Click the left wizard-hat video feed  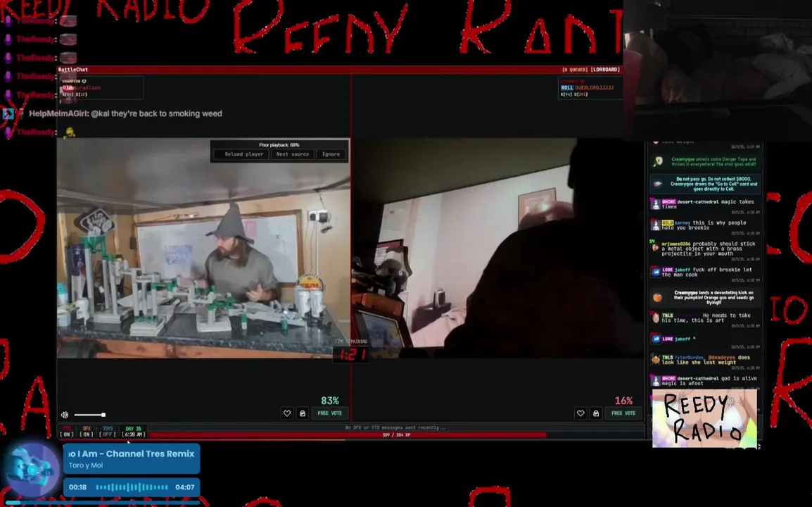[203, 248]
